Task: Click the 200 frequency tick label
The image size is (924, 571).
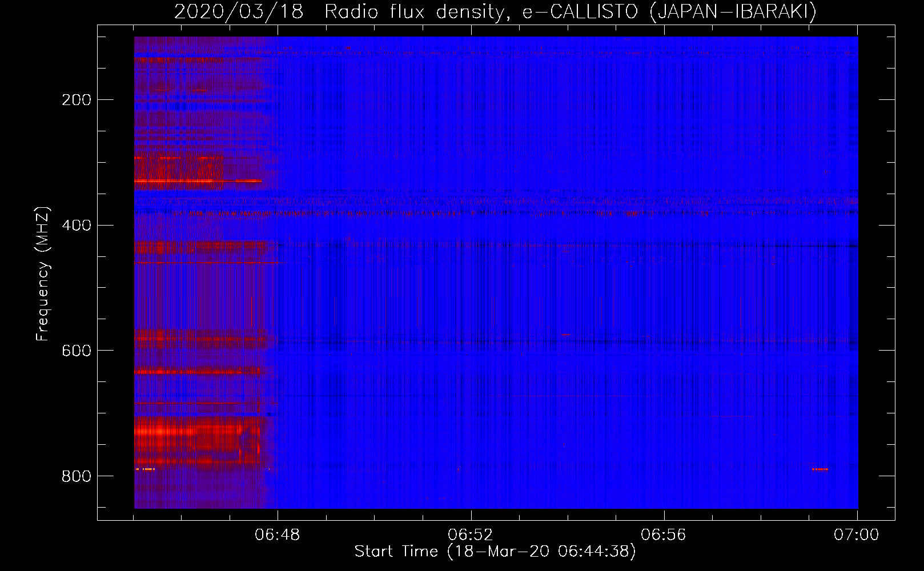Action: pos(77,100)
